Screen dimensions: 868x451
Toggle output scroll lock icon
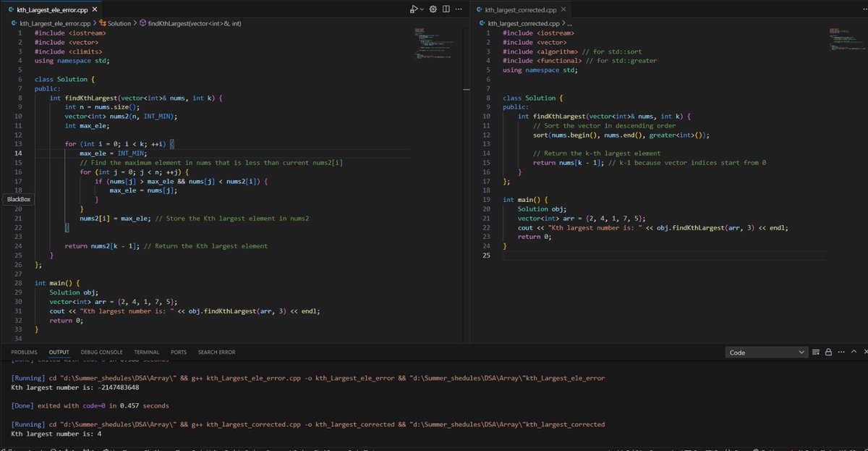pos(829,352)
